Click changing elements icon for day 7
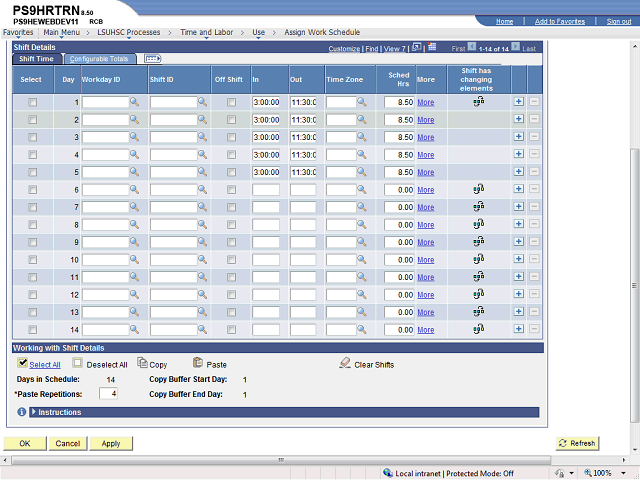640x480 pixels. [x=477, y=207]
